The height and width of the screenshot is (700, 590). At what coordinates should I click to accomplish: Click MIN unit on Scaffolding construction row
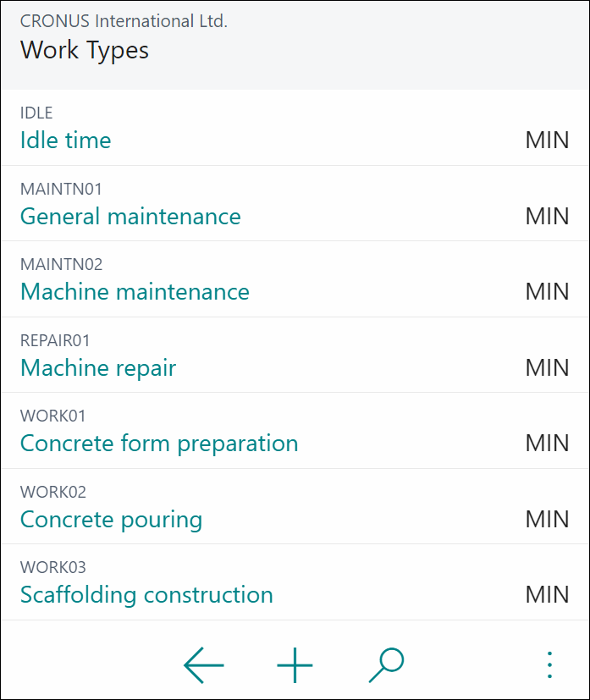(x=547, y=595)
